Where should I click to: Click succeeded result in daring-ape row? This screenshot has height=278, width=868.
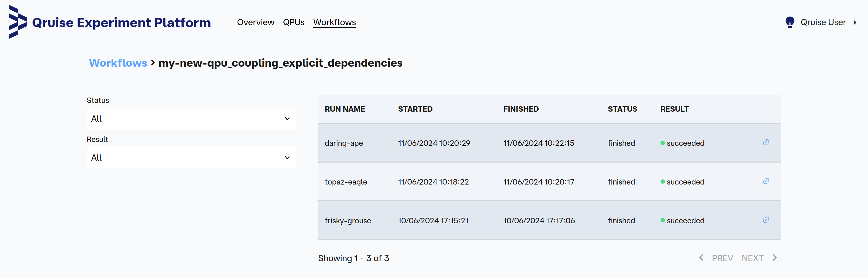click(682, 143)
